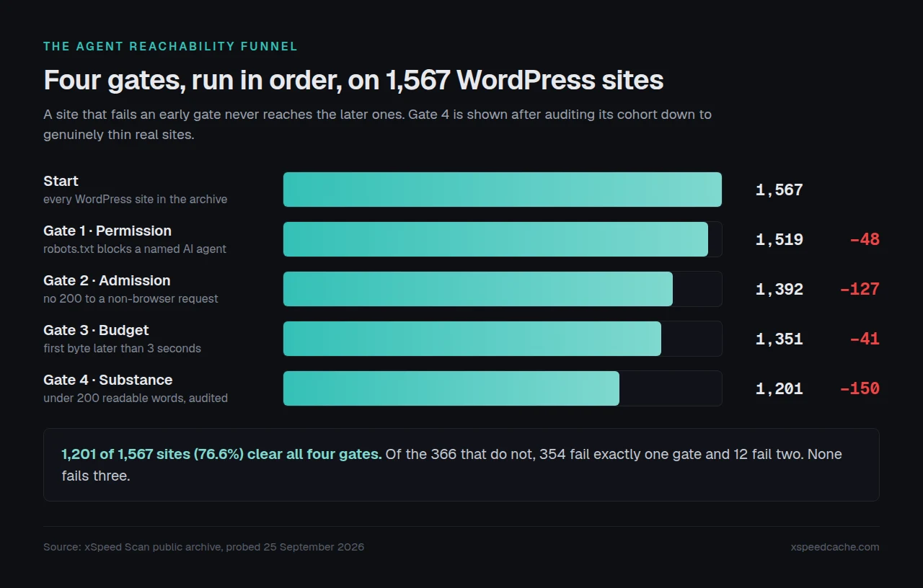Image resolution: width=923 pixels, height=588 pixels.
Task: Click the Start row funnel bar
Action: pos(503,190)
